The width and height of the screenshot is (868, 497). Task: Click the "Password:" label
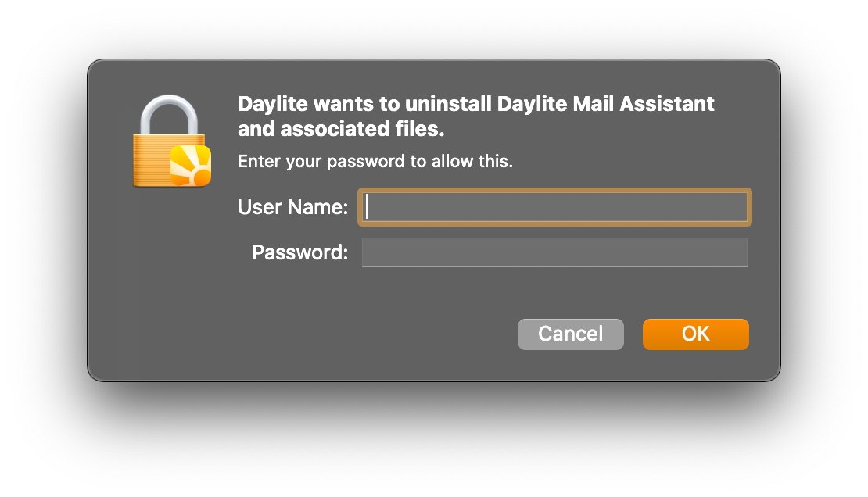click(299, 252)
